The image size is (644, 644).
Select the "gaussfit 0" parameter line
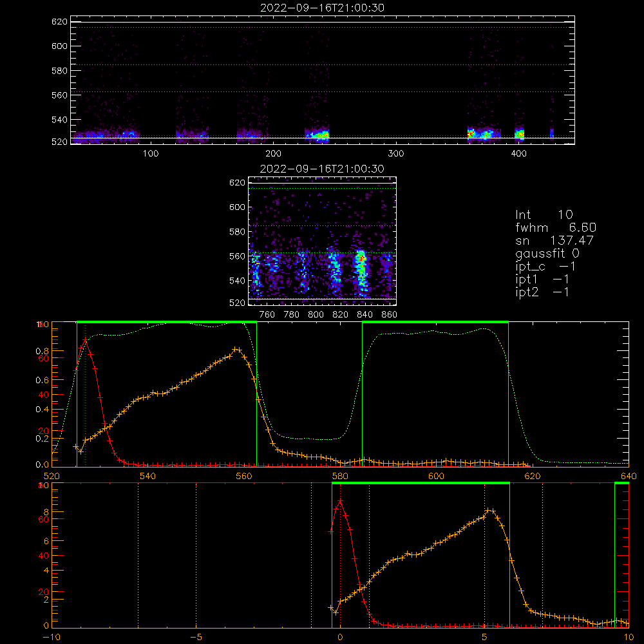(547, 253)
